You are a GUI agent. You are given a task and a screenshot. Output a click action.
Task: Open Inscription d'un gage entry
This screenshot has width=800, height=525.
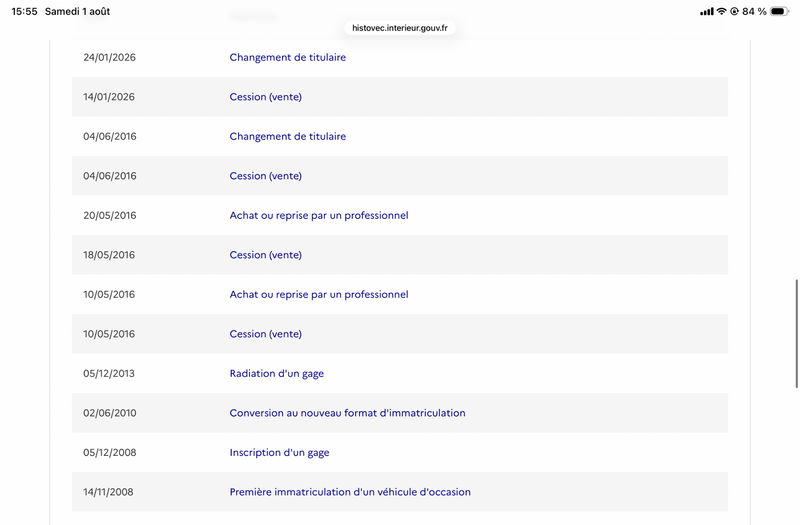280,453
